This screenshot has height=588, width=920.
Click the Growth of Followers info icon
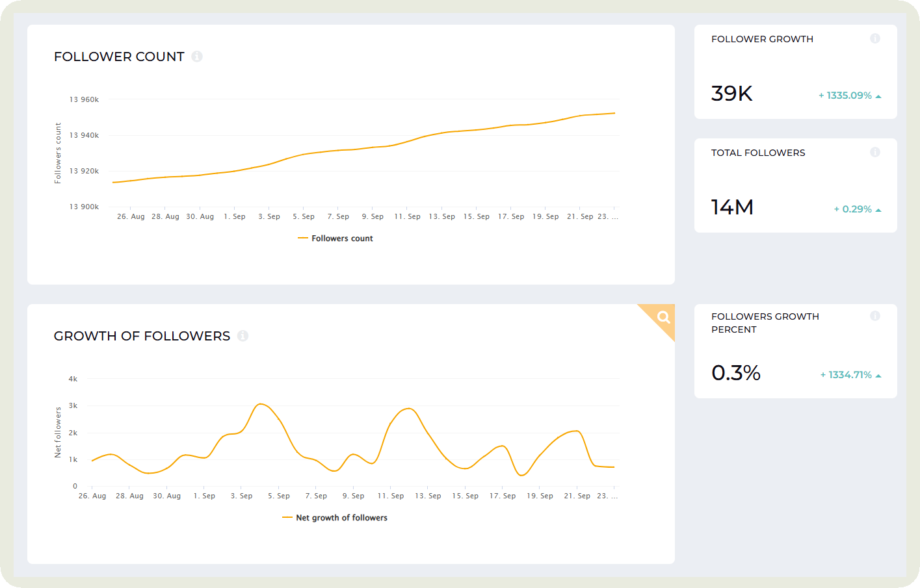click(x=243, y=336)
